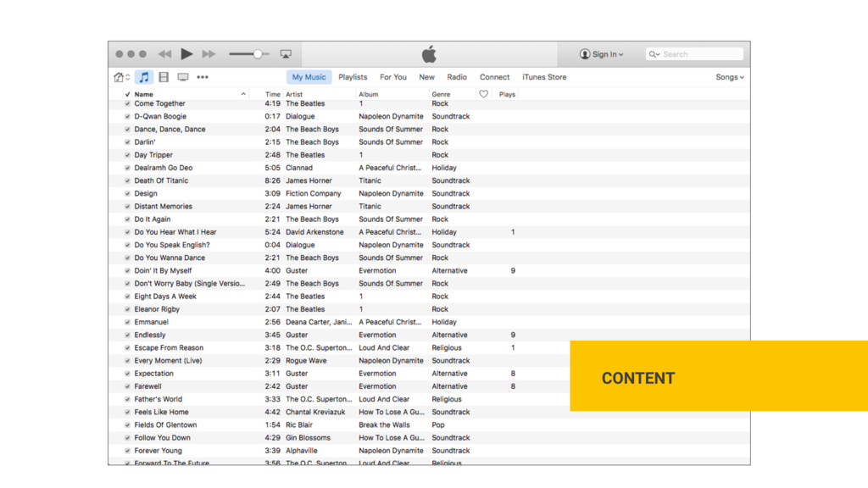The width and height of the screenshot is (868, 488).
Task: Uncheck the Endlessly checkbox
Action: (127, 335)
